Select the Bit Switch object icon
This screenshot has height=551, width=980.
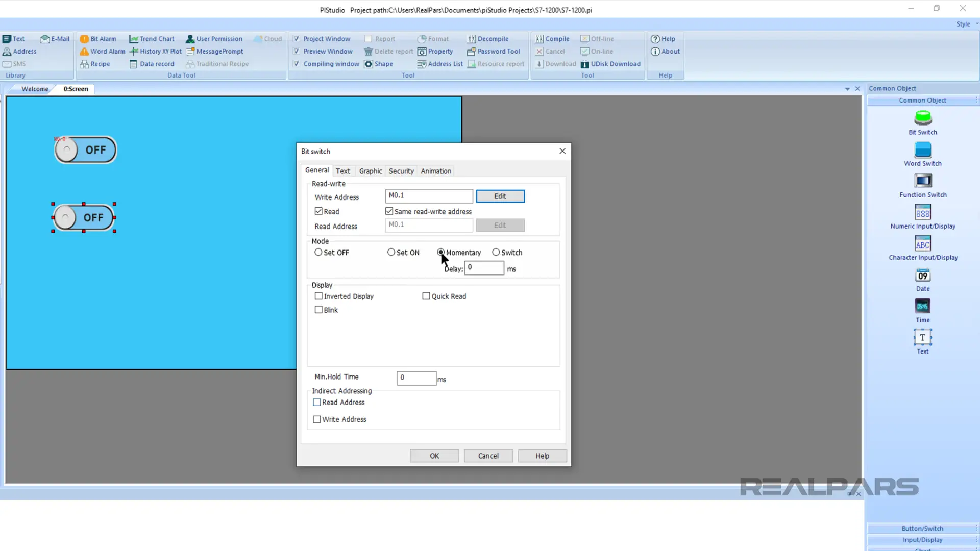923,118
